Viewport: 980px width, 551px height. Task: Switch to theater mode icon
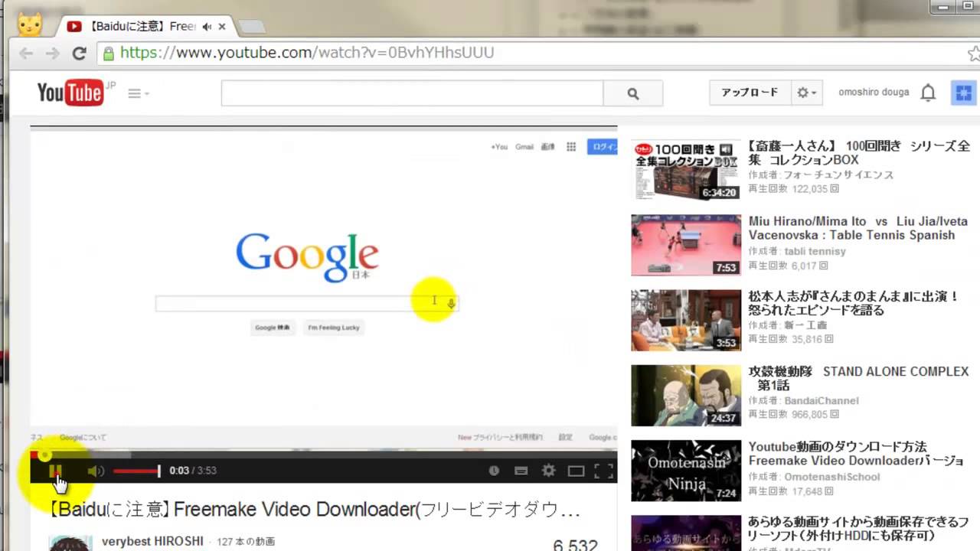pos(576,471)
